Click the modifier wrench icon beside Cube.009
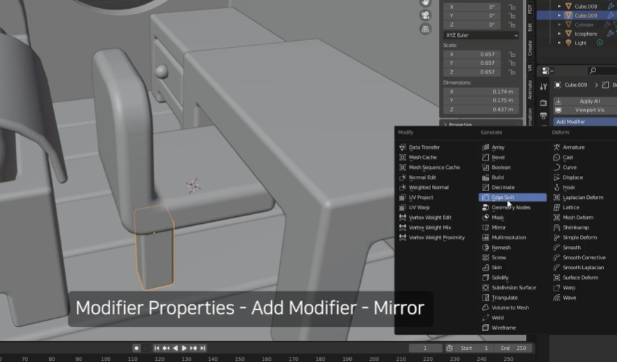The width and height of the screenshot is (617, 362). 611,15
